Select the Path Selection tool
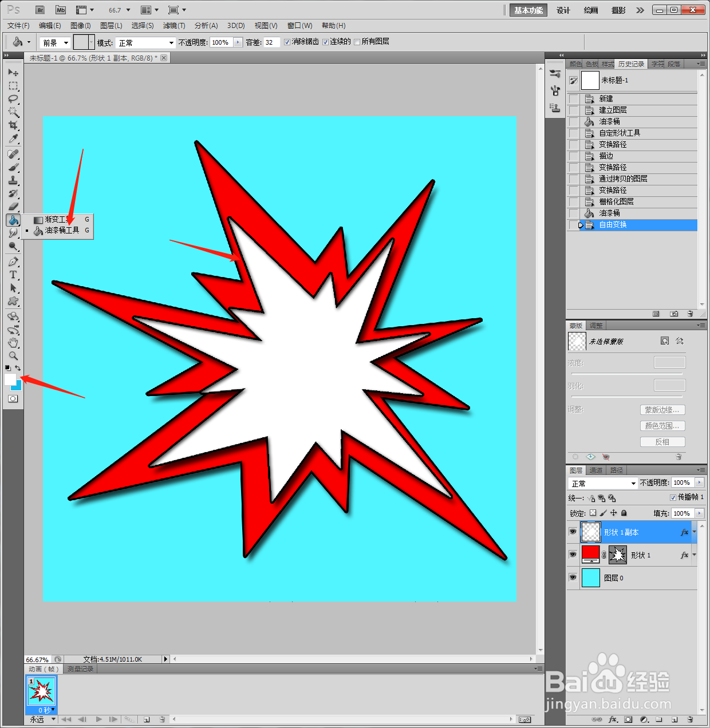The width and height of the screenshot is (710, 728). click(x=13, y=288)
